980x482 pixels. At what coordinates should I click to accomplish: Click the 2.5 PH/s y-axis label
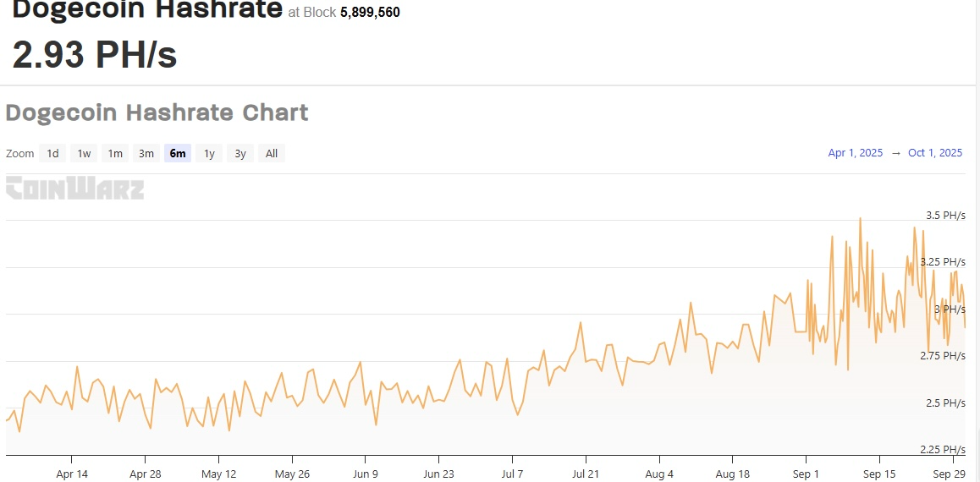944,403
